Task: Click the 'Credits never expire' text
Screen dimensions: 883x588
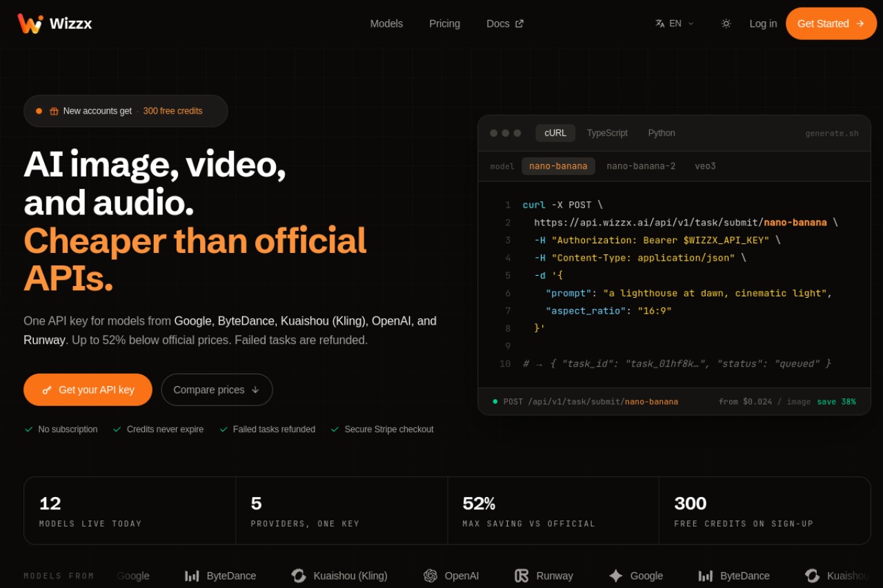Action: (165, 429)
